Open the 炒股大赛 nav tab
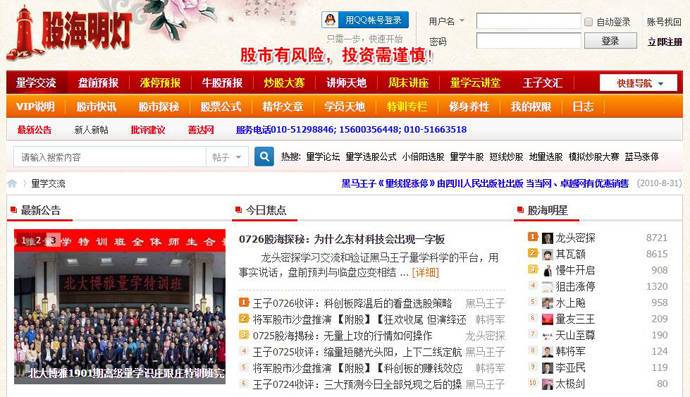The width and height of the screenshot is (690, 397). 284,82
